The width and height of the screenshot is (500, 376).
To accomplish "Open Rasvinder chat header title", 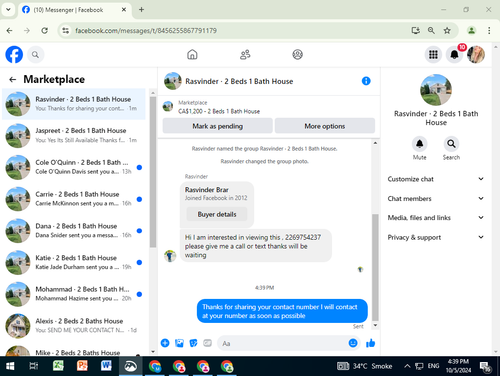I will coord(239,81).
